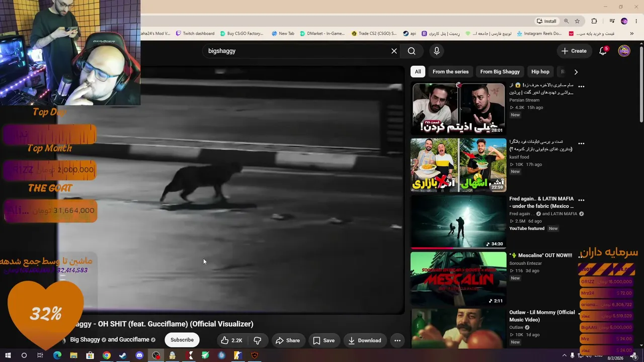Open options menu for Persian Stream video
The image size is (644, 362).
(581, 86)
